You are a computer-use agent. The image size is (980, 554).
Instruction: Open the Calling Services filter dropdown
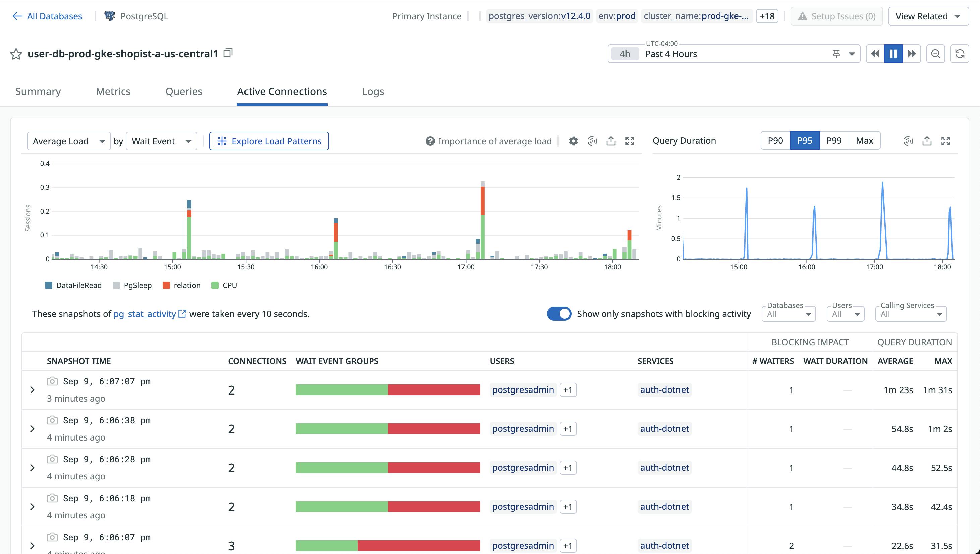pos(911,314)
